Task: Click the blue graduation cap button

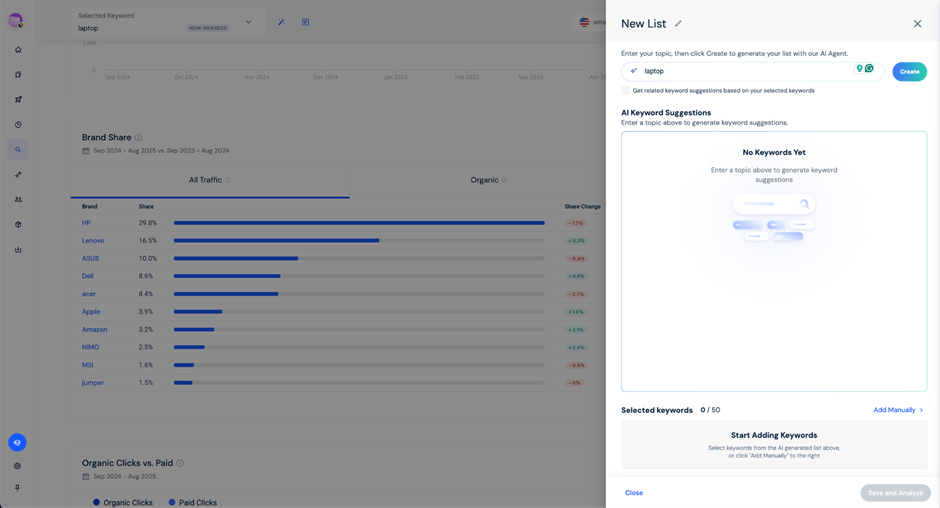Action: tap(17, 443)
